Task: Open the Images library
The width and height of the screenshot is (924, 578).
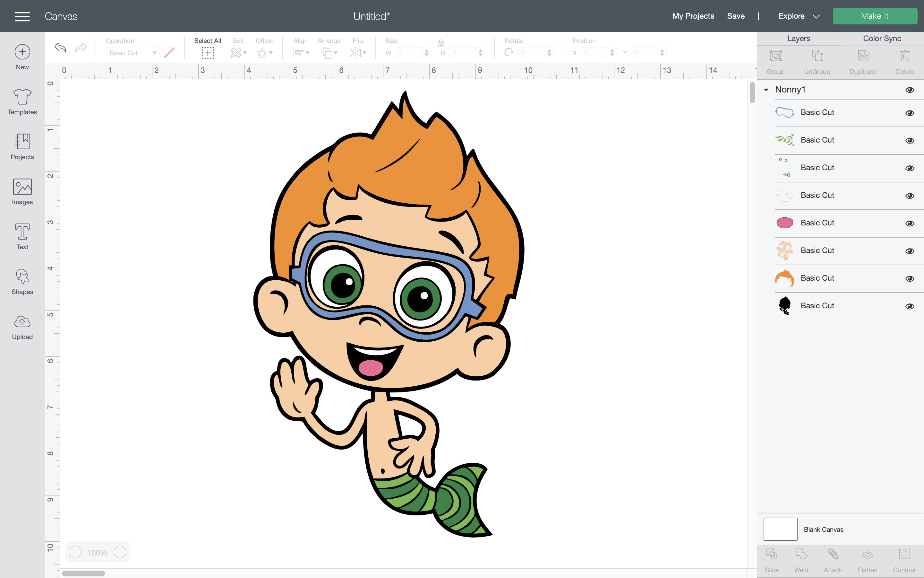Action: pos(22,192)
